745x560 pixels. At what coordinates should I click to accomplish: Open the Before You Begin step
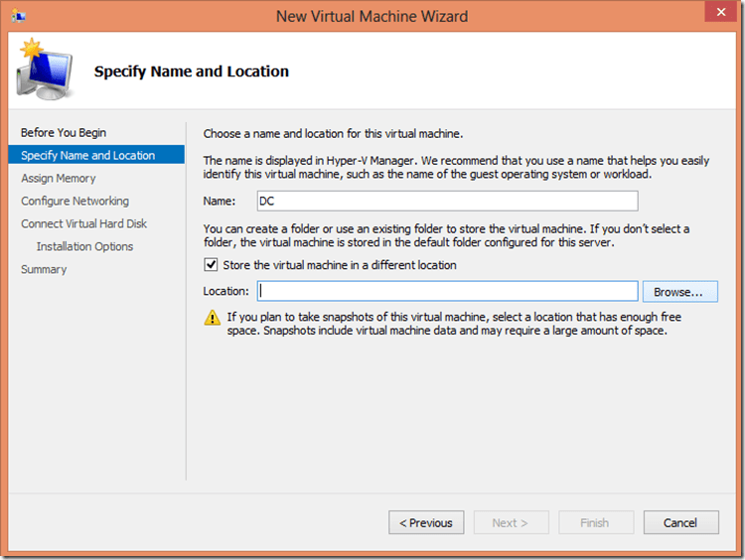[64, 133]
